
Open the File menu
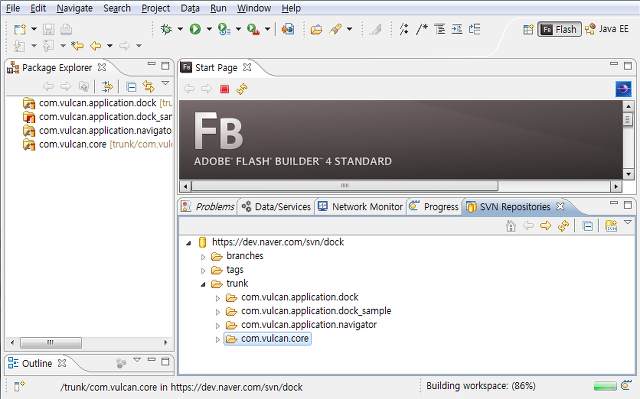(13, 8)
